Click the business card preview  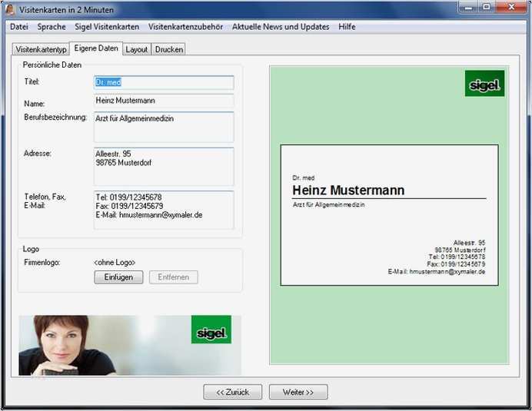[390, 215]
